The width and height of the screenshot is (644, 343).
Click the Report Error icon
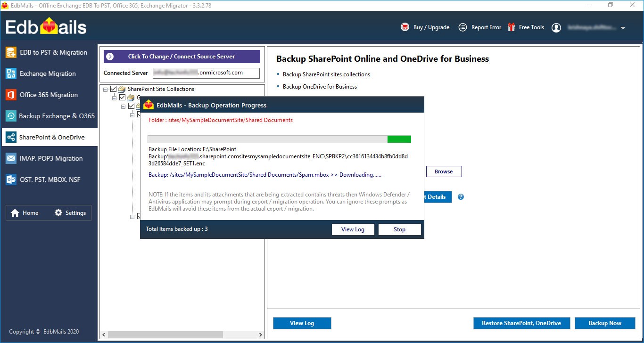(463, 27)
